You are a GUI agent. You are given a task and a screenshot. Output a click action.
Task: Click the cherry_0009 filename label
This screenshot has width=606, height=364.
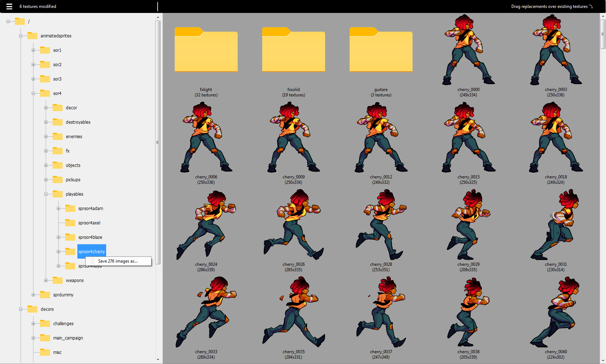pyautogui.click(x=294, y=177)
